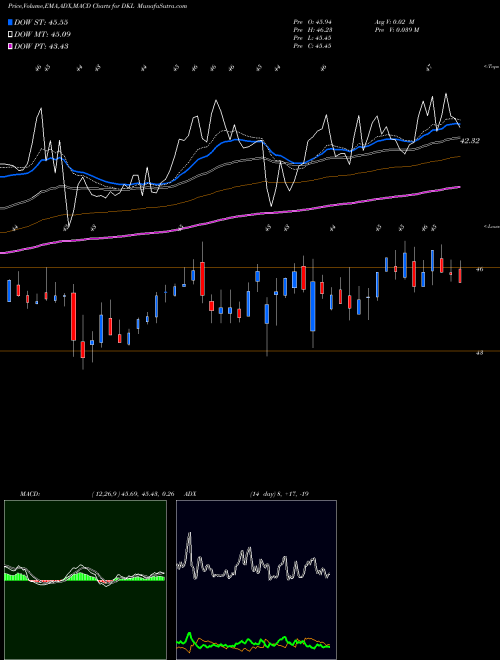Click the MACD: indicator label

tap(30, 494)
